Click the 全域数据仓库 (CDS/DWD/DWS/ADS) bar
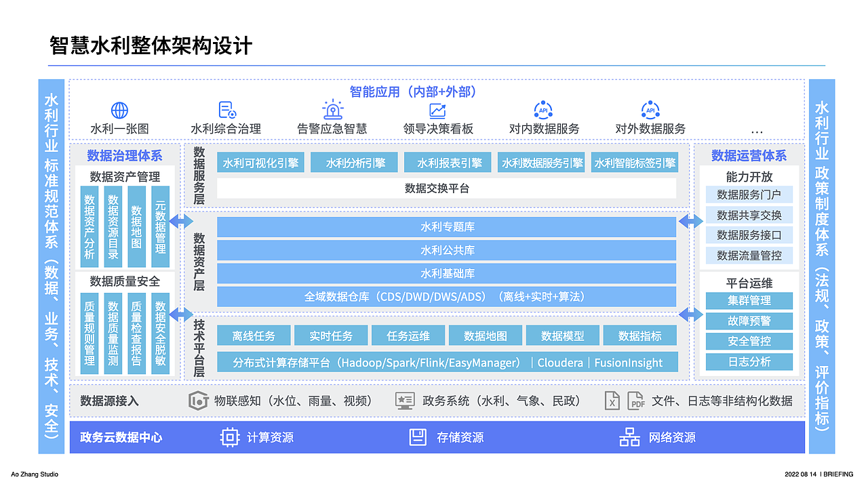 [x=447, y=296]
